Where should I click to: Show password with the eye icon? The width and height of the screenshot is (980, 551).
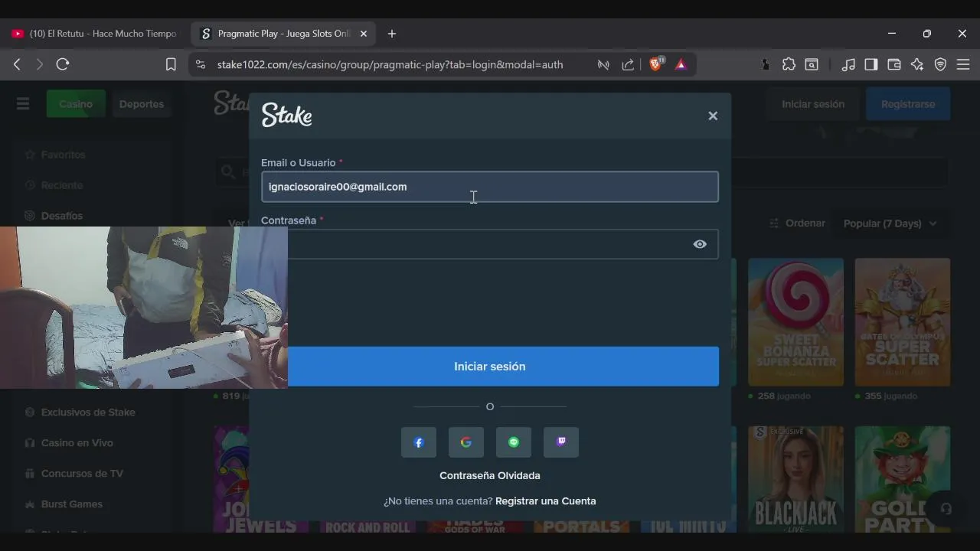click(x=700, y=244)
